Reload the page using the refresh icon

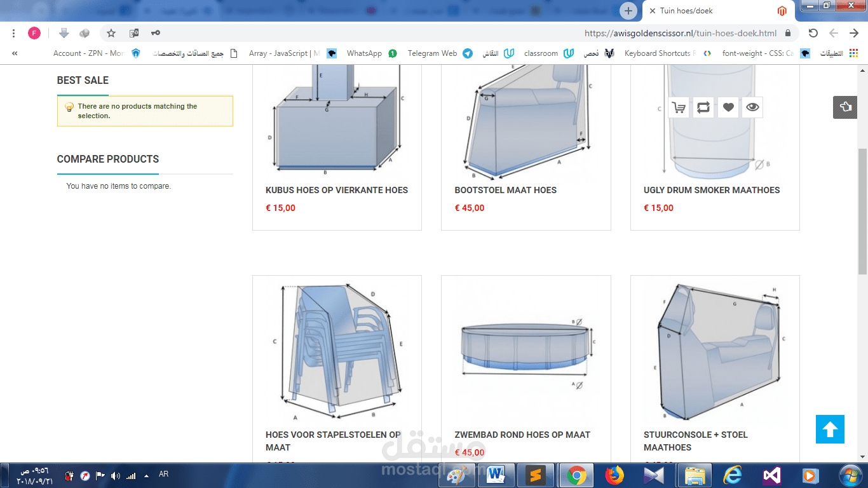tap(813, 33)
